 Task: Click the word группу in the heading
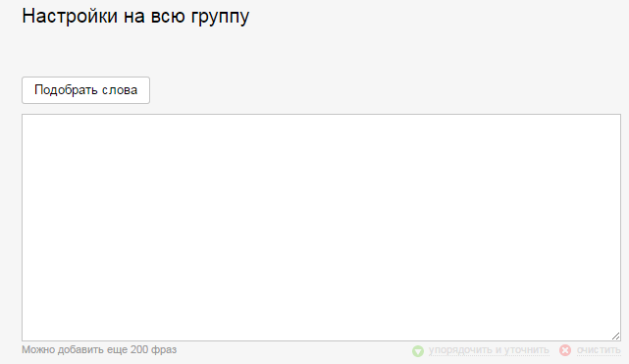coord(220,18)
